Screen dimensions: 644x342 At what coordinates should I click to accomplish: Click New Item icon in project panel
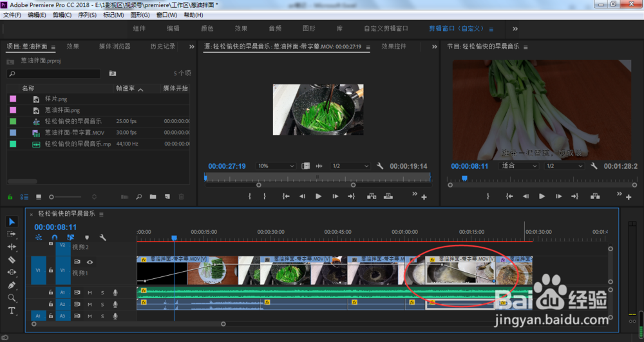pyautogui.click(x=167, y=197)
